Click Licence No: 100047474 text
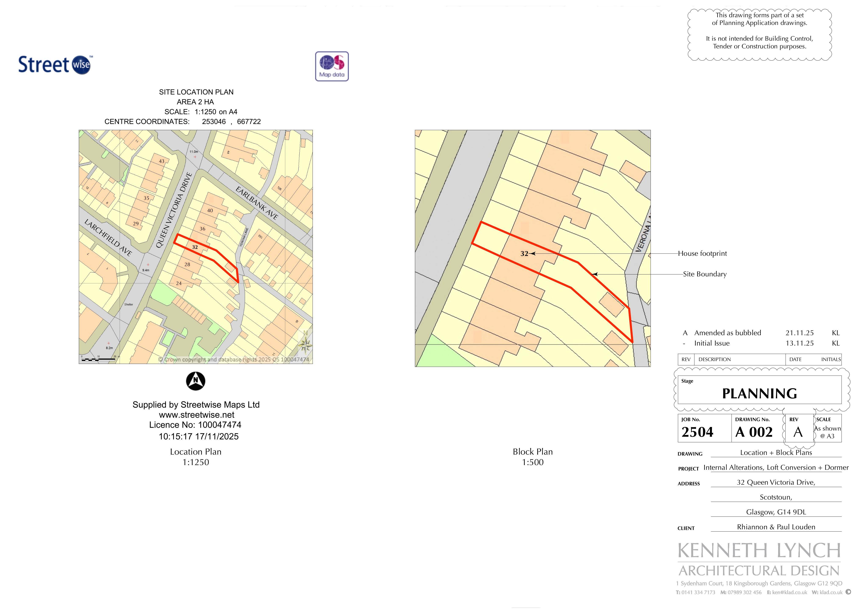This screenshot has height=614, width=868. 195,425
